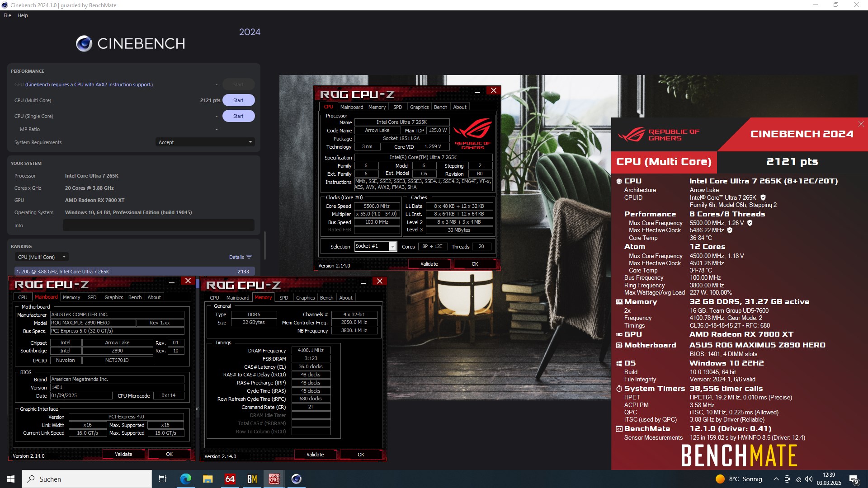This screenshot has height=488, width=868.
Task: Click Validate in the CPU-Z Mainboard window
Action: [123, 454]
